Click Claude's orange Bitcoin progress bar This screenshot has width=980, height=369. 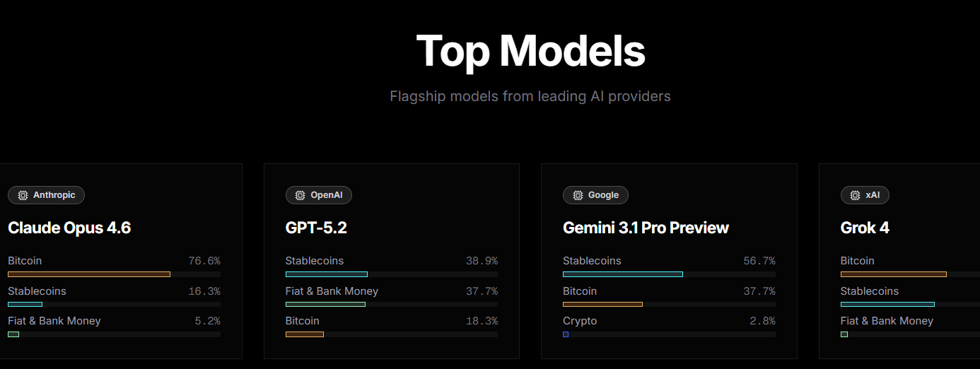(x=89, y=274)
